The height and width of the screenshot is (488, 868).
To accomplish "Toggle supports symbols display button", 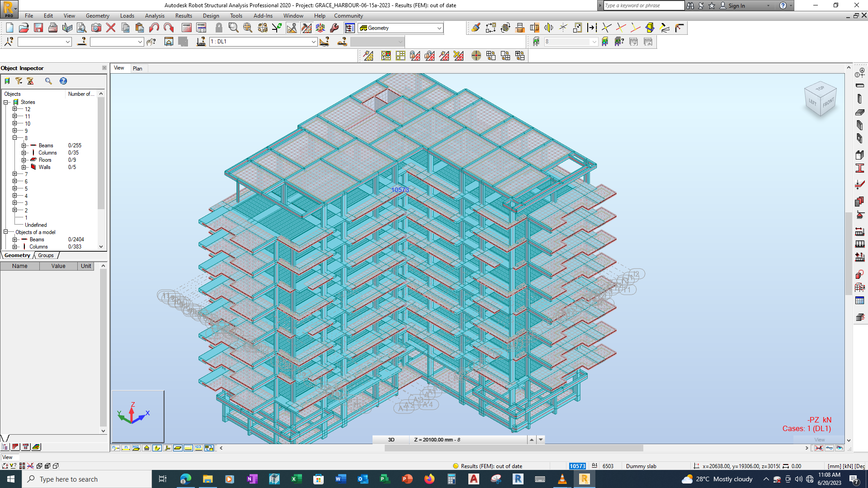I will (x=146, y=448).
